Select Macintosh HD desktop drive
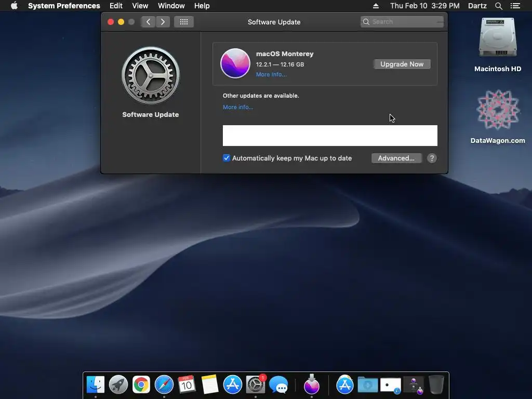 click(x=498, y=45)
